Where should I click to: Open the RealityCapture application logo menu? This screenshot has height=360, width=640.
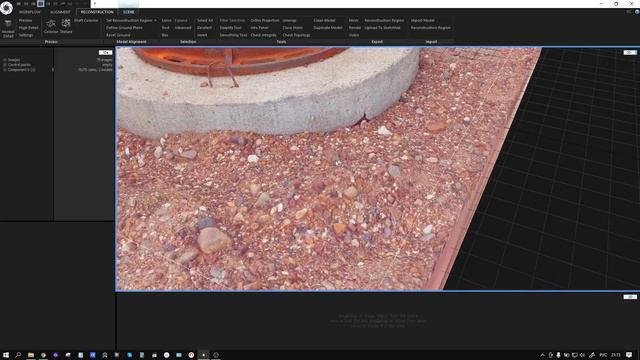(6, 7)
